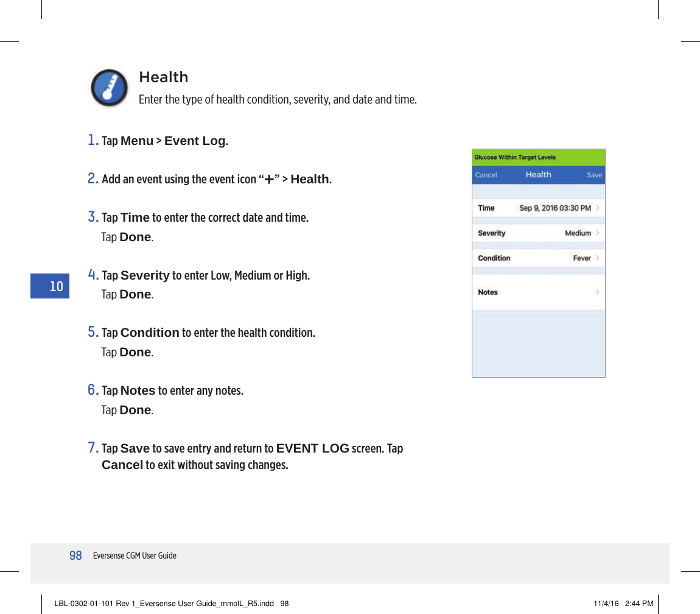Screen dimensions: 700x614
Task: Open the Condition row chevron
Action: click(597, 258)
